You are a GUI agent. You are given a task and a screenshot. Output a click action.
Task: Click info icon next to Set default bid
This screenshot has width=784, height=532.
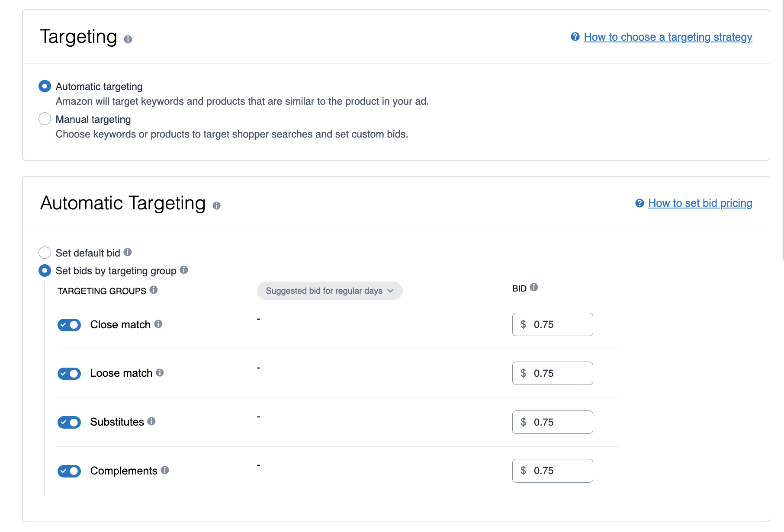pyautogui.click(x=128, y=252)
